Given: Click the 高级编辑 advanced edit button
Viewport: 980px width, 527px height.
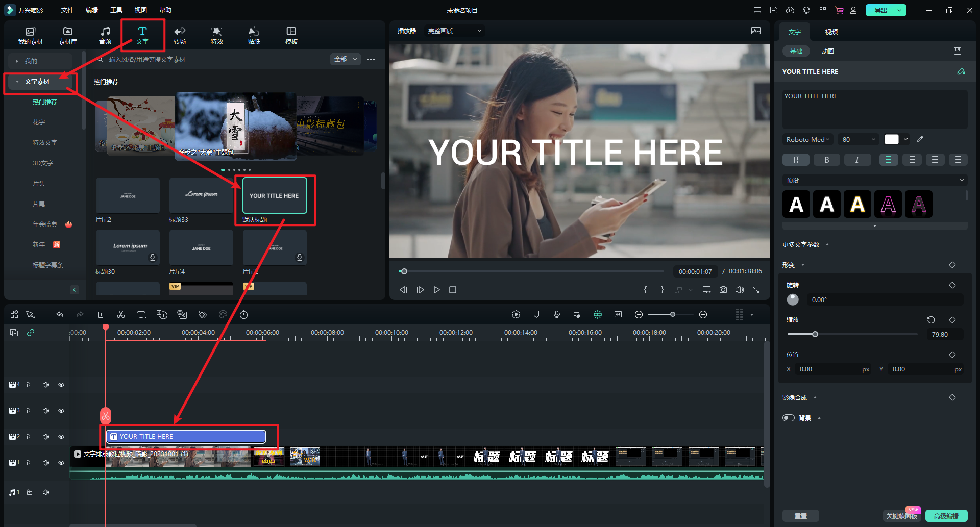Looking at the screenshot, I should pos(946,516).
